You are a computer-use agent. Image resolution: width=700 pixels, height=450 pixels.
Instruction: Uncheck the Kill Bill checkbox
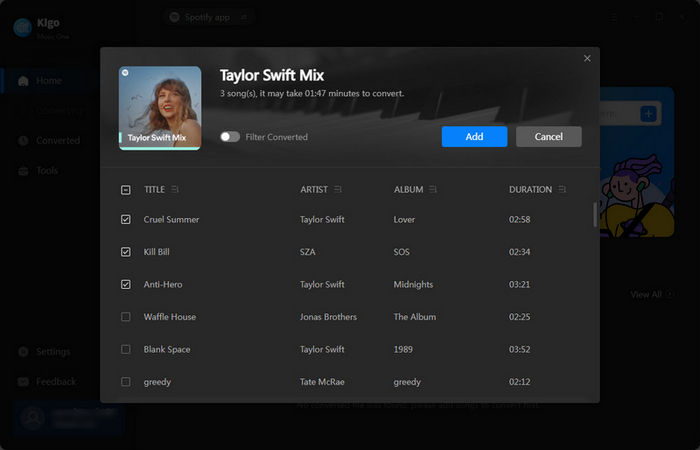tap(125, 252)
